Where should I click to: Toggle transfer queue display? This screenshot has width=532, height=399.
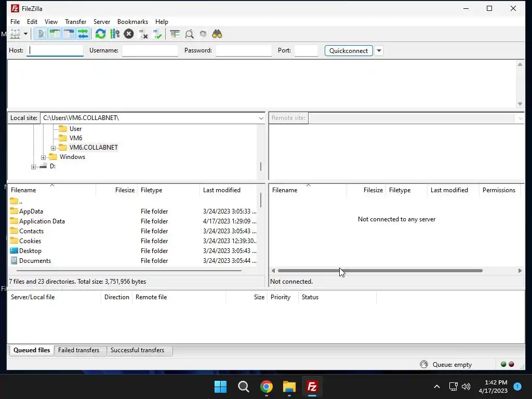pos(83,34)
